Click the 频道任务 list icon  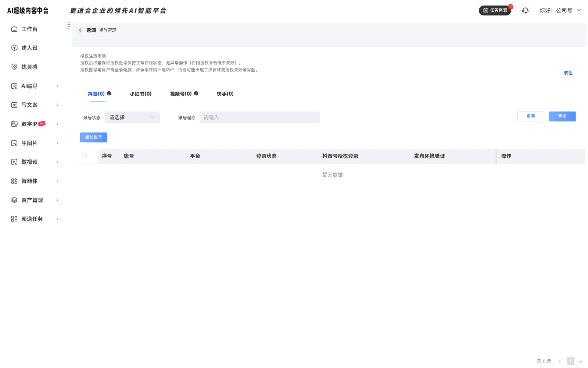point(14,219)
